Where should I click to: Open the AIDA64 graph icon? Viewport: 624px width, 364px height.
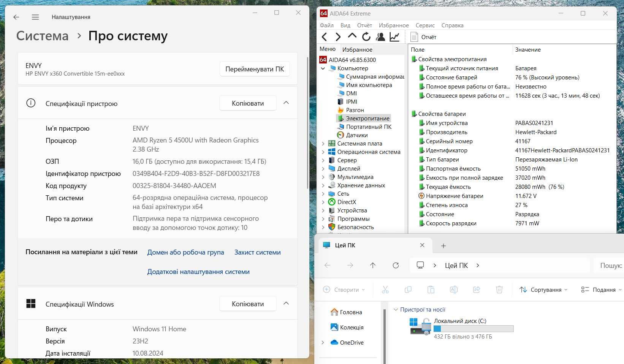pyautogui.click(x=394, y=37)
